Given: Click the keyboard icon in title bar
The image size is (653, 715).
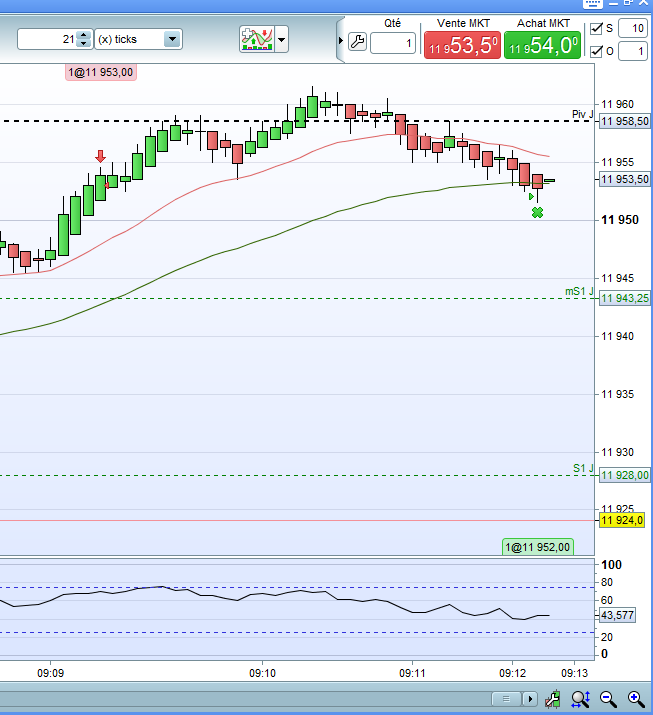Looking at the screenshot, I should click(592, 4).
